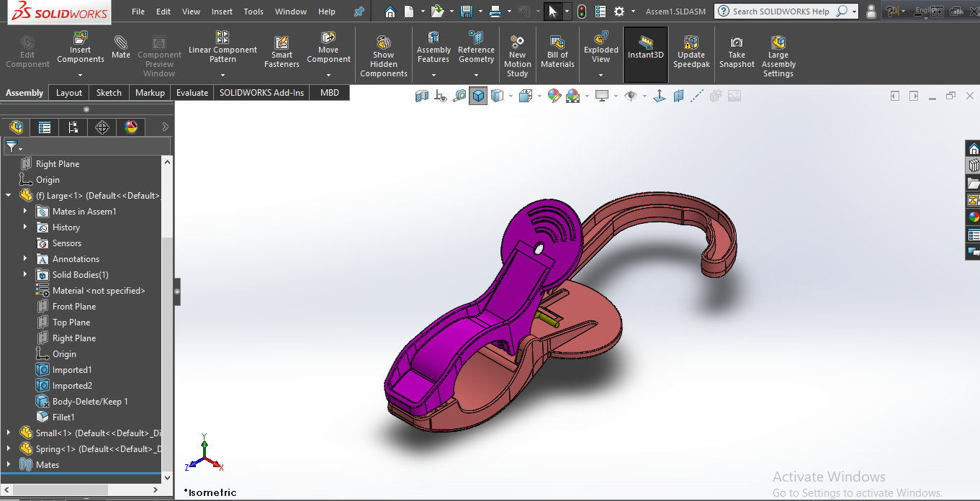Toggle Instant3D mode

[x=646, y=54]
